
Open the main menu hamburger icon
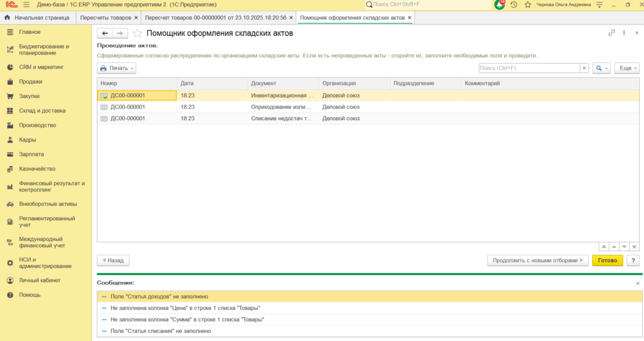click(x=26, y=4)
